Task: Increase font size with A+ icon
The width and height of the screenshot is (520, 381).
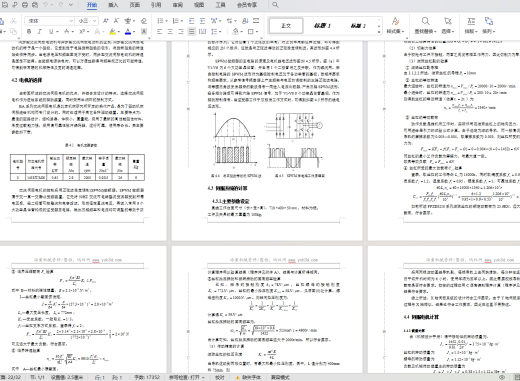Action: [106, 21]
